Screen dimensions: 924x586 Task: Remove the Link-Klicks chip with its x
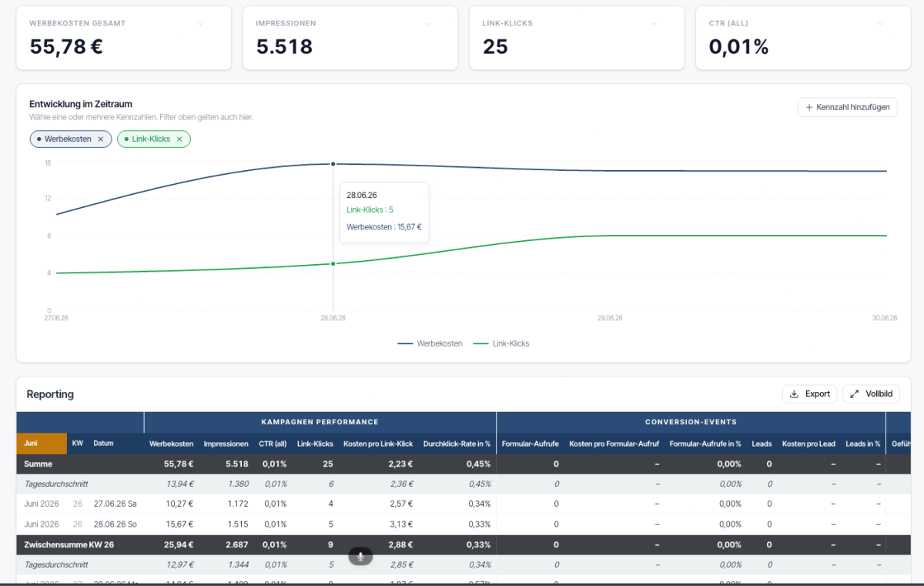pos(179,139)
